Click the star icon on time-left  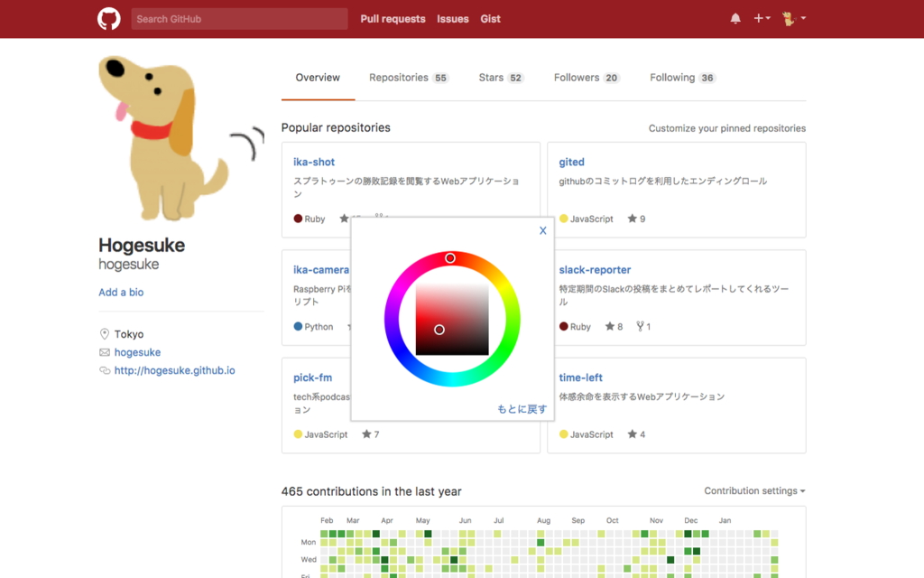[633, 434]
